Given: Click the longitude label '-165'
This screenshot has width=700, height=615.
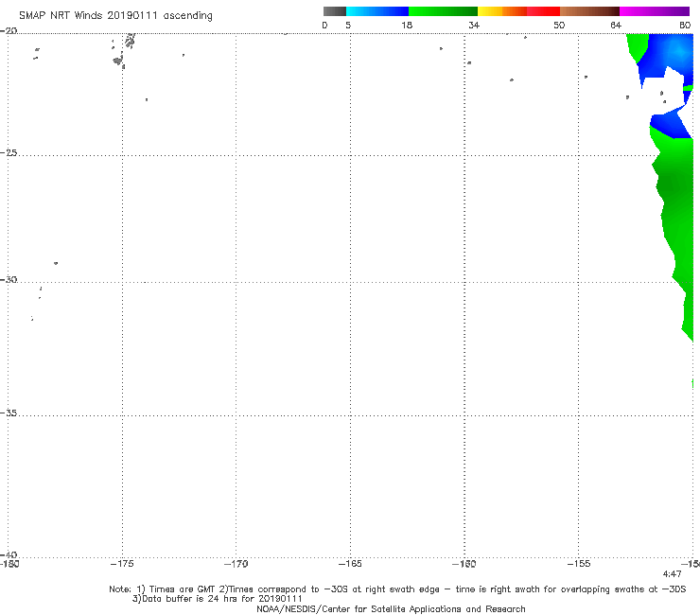Looking at the screenshot, I should click(x=350, y=564).
